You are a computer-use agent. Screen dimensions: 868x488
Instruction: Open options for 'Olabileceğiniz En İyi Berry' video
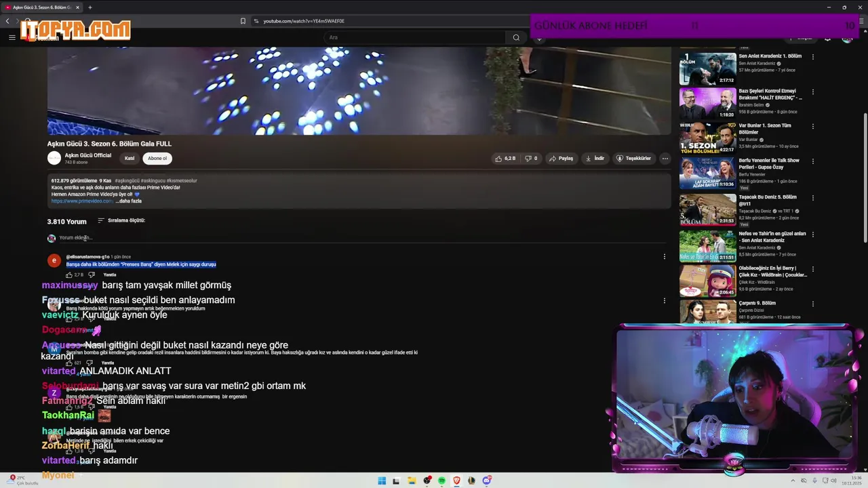[812, 268]
